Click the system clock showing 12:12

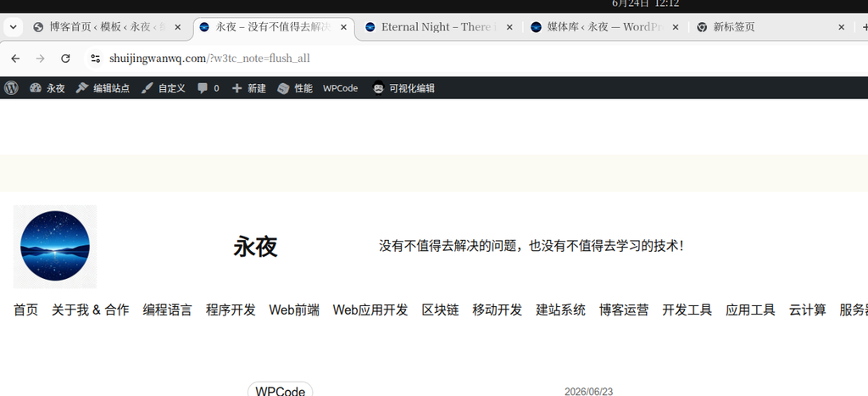pyautogui.click(x=645, y=4)
